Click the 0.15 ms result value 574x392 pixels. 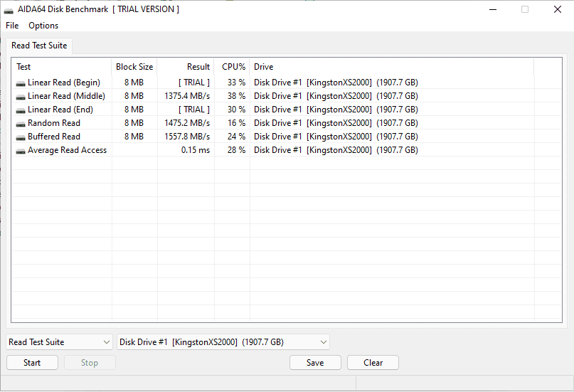pyautogui.click(x=196, y=150)
